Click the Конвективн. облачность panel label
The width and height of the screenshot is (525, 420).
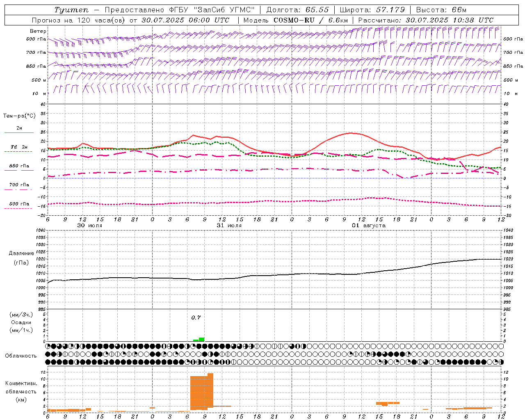click(x=21, y=388)
